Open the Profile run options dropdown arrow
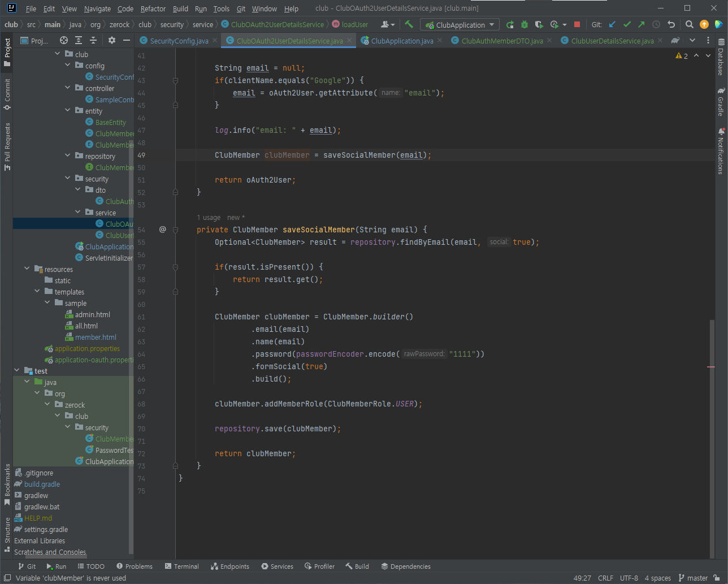728x584 pixels. pyautogui.click(x=564, y=25)
